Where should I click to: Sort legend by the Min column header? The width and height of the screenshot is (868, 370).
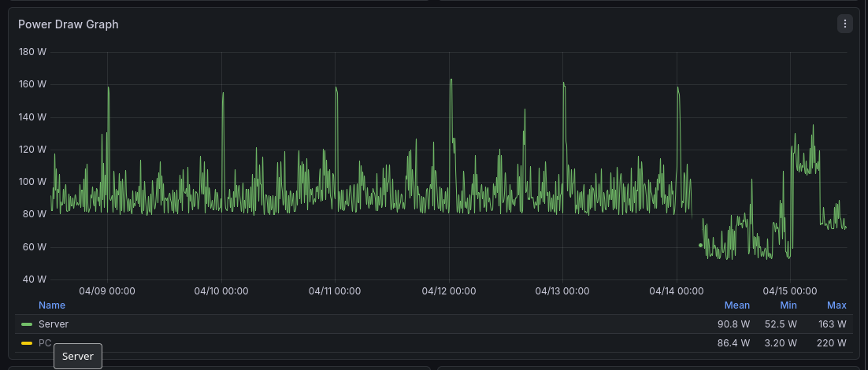(x=788, y=305)
